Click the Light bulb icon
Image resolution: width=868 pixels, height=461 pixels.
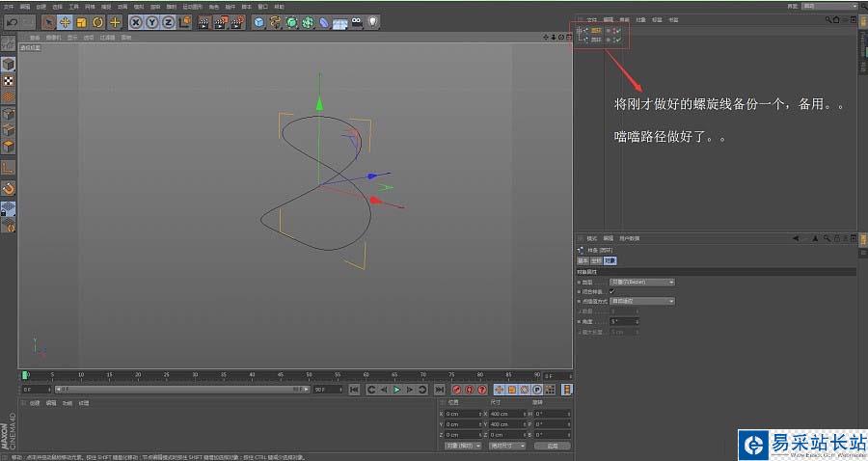click(x=373, y=22)
